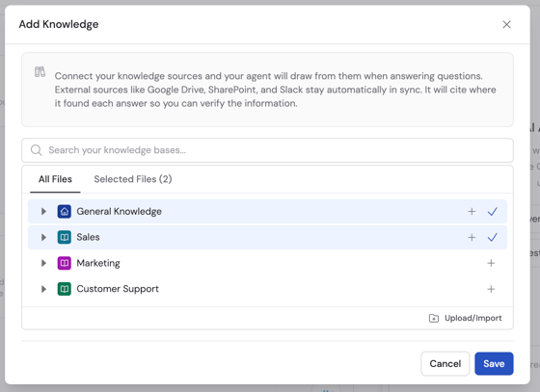Close the Add Knowledge dialog
The image size is (540, 392).
point(506,24)
